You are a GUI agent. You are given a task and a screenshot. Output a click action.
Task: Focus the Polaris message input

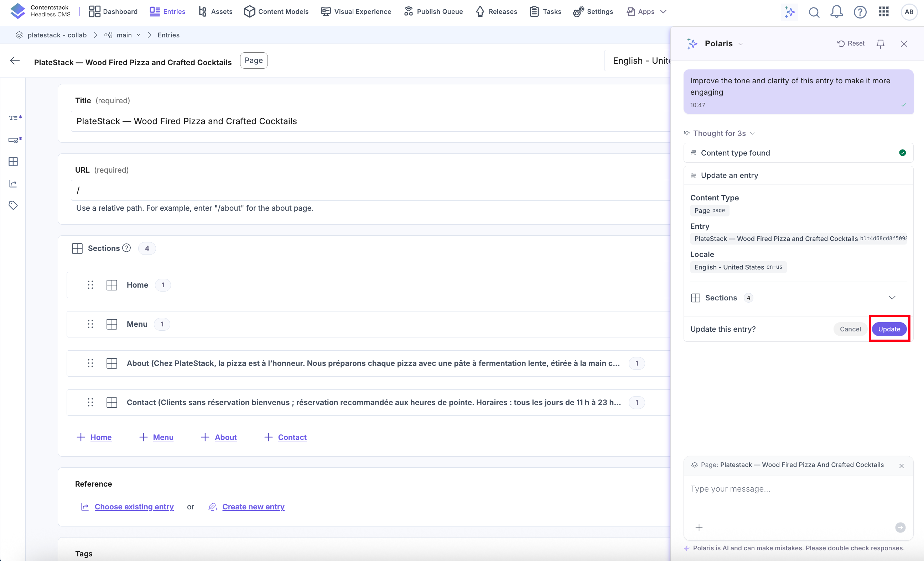(x=798, y=489)
